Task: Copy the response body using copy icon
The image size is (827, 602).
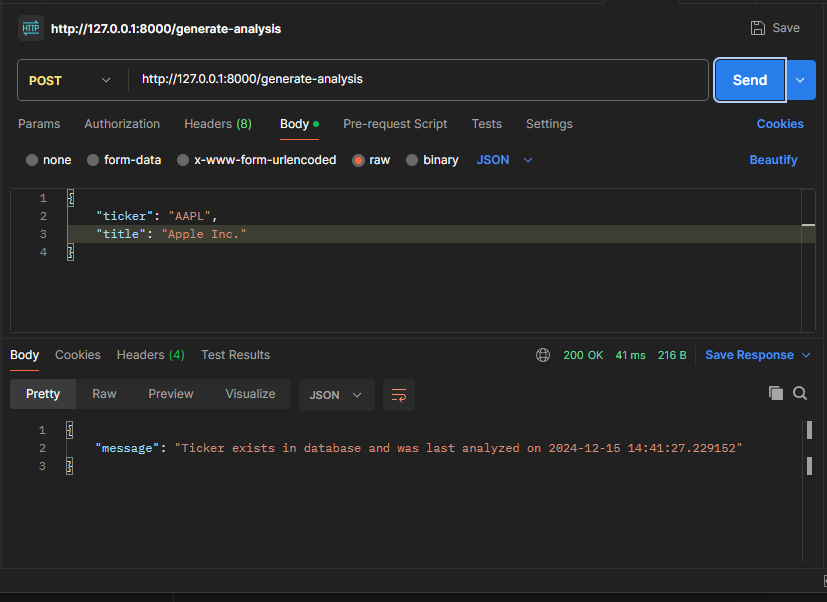Action: tap(776, 393)
